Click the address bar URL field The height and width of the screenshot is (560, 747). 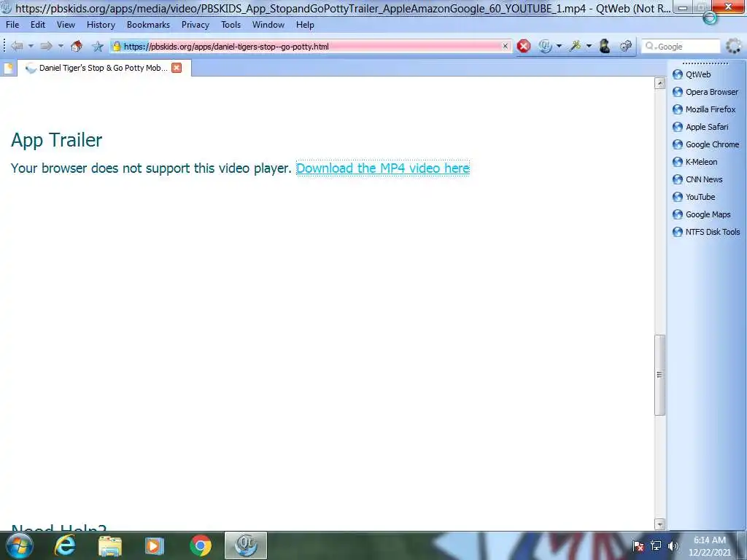coord(311,46)
